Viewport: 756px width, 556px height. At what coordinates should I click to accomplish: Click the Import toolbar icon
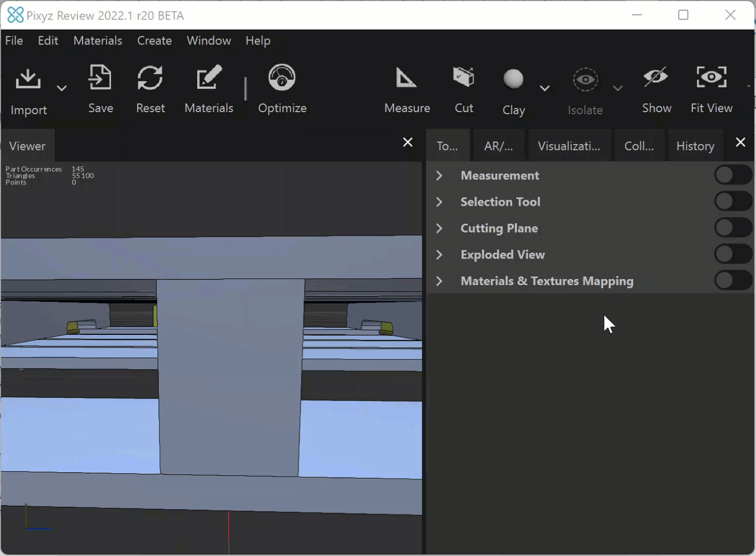(28, 79)
